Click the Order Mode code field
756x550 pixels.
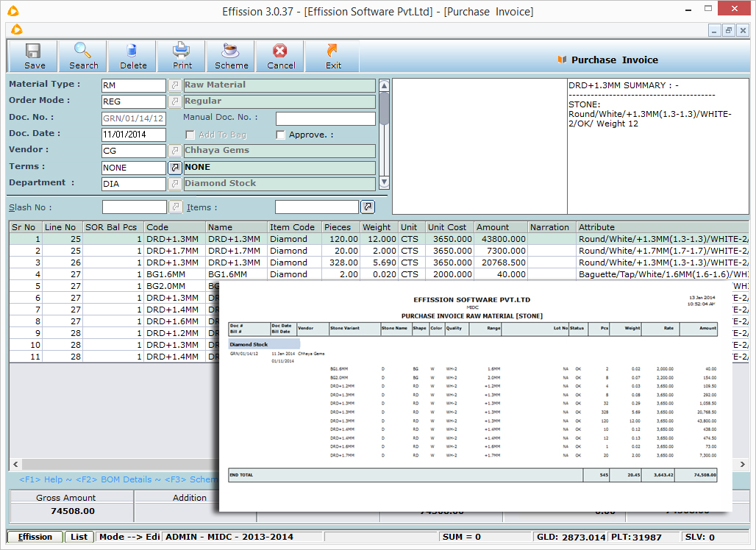pyautogui.click(x=134, y=101)
